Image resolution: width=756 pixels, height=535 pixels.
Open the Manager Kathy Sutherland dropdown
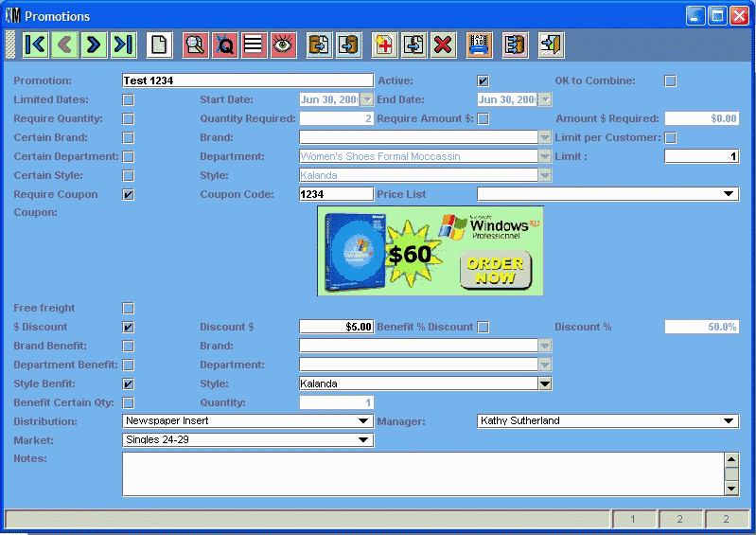[729, 420]
